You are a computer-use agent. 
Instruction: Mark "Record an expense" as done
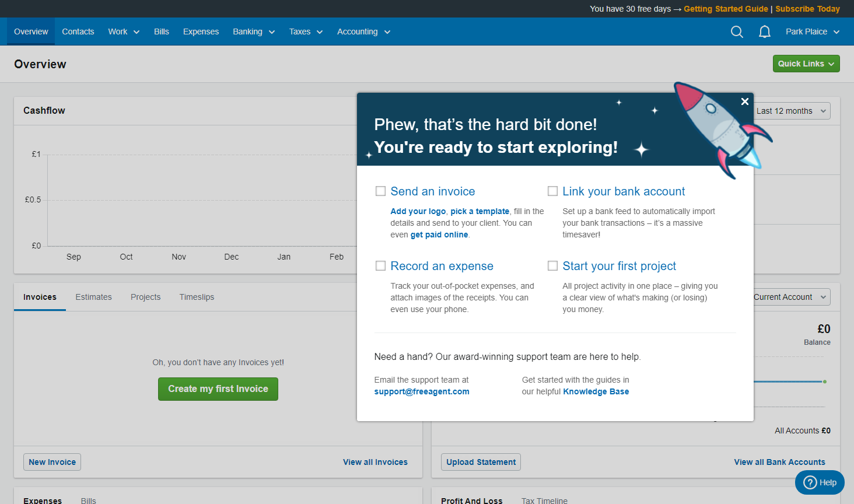point(380,265)
